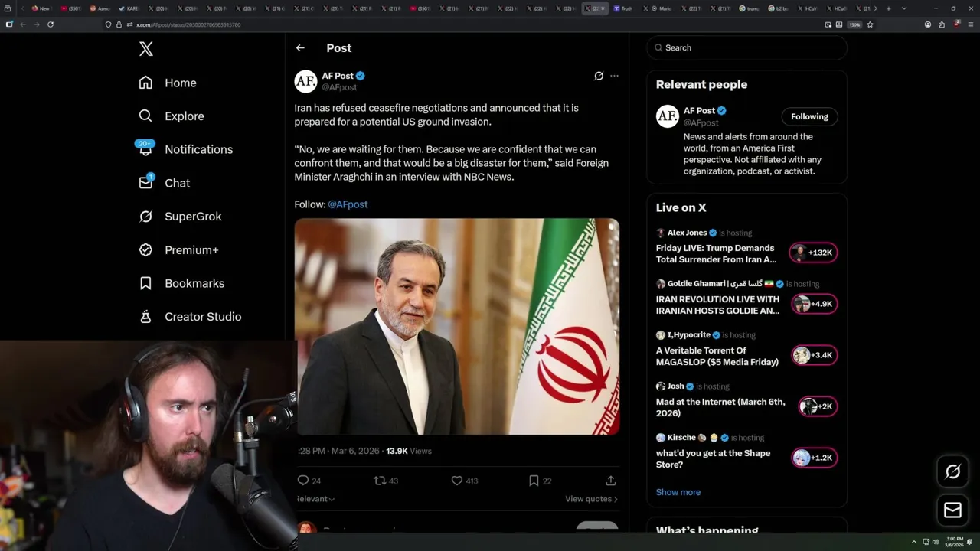The image size is (980, 551).
Task: Open the Explore magnifier icon in sidebar
Action: pyautogui.click(x=145, y=116)
